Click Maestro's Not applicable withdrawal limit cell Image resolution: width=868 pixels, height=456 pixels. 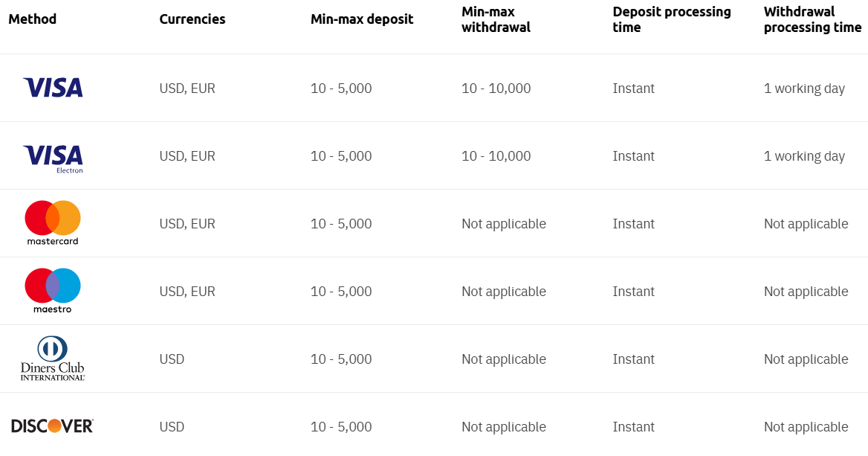504,292
